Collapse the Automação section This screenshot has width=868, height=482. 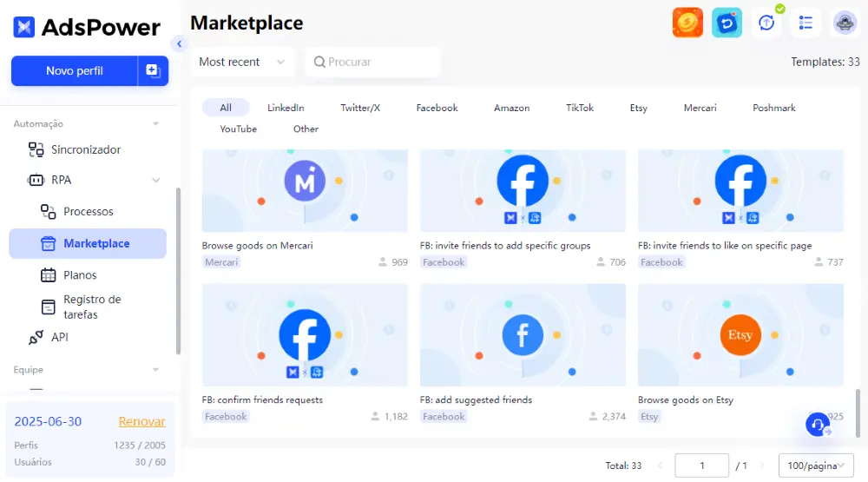[x=155, y=123]
